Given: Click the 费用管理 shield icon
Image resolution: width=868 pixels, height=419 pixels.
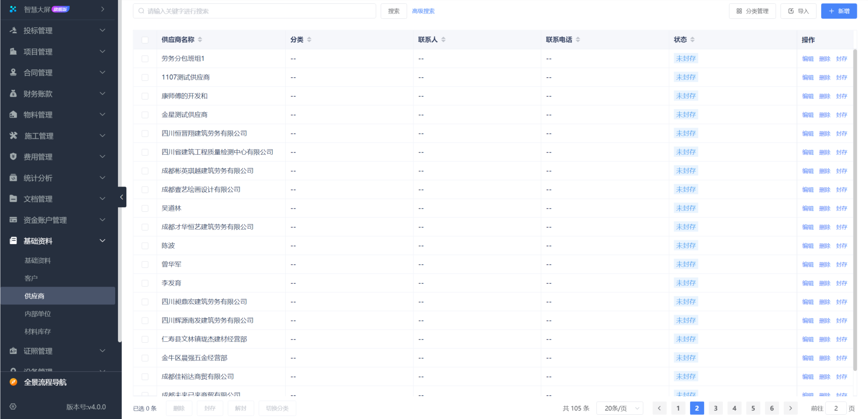Looking at the screenshot, I should coord(13,157).
